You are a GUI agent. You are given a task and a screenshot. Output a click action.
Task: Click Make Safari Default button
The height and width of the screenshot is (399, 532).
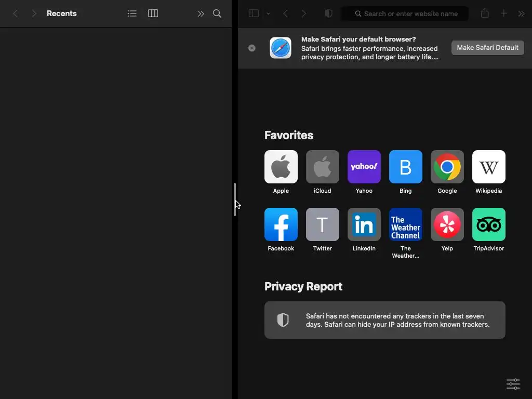pos(487,47)
